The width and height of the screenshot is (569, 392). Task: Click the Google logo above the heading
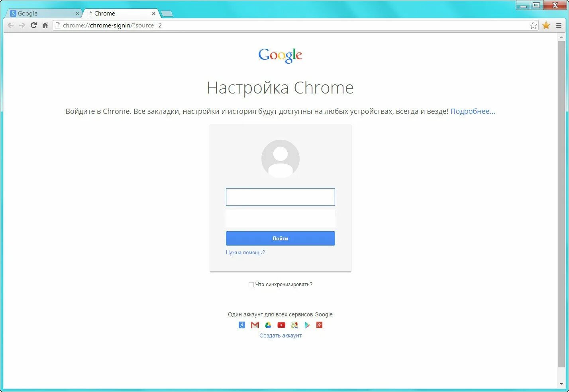coord(280,55)
